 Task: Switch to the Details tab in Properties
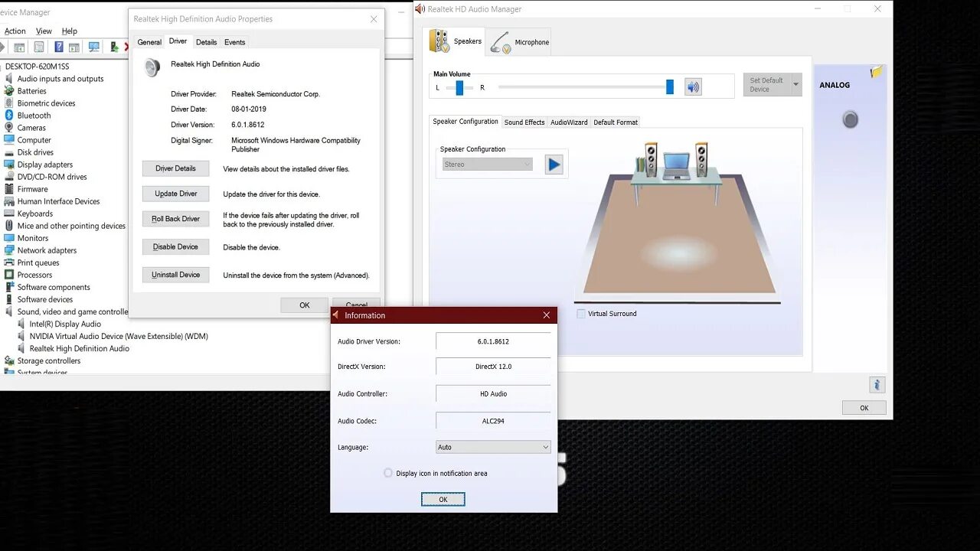[x=206, y=42]
